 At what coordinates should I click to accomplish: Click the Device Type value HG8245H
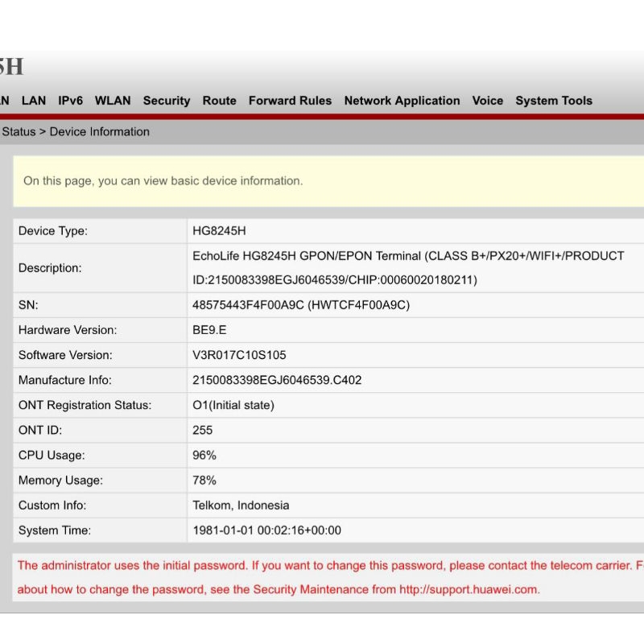click(x=219, y=231)
